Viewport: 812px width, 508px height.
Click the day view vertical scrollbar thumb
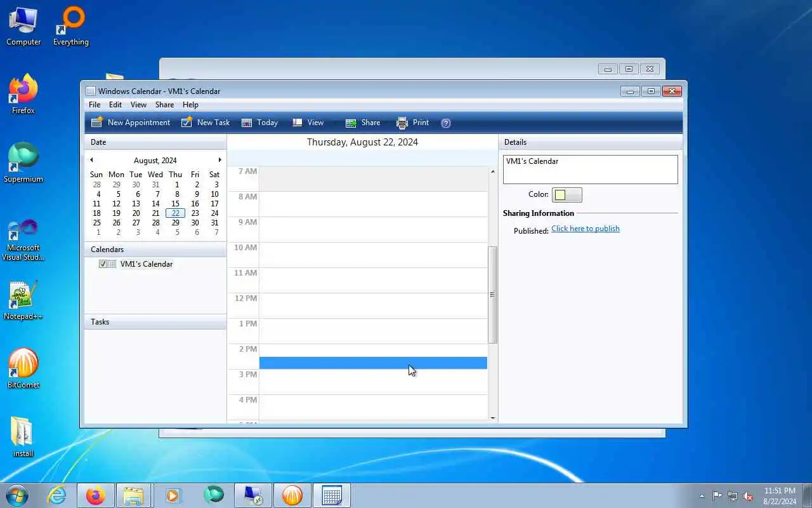coord(492,295)
